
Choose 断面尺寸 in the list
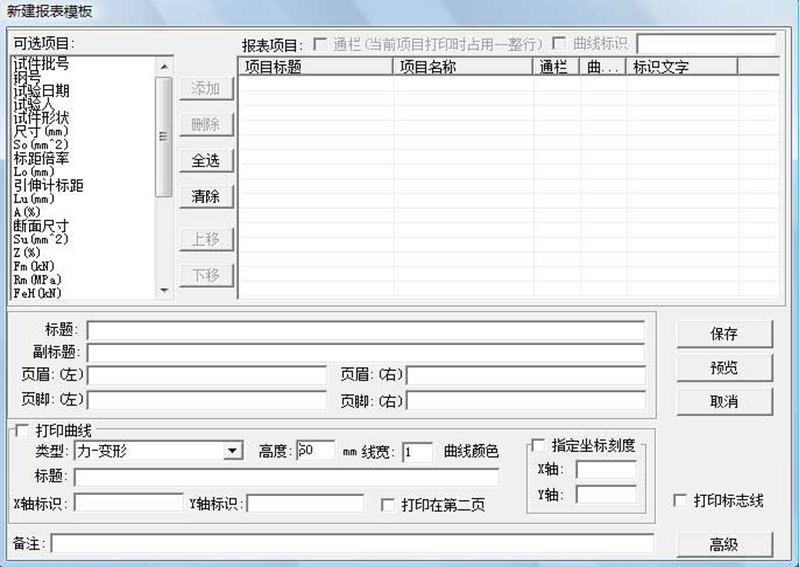coord(41,226)
